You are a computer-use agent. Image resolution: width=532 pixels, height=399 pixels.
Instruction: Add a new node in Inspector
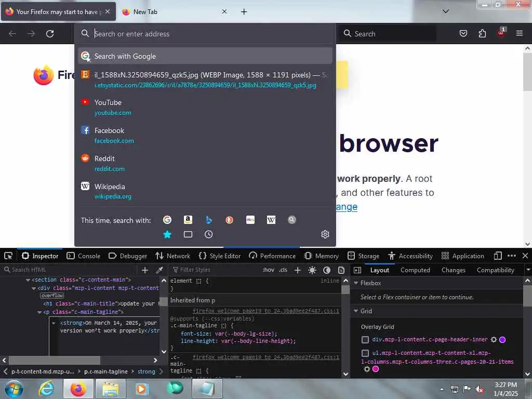(x=145, y=270)
